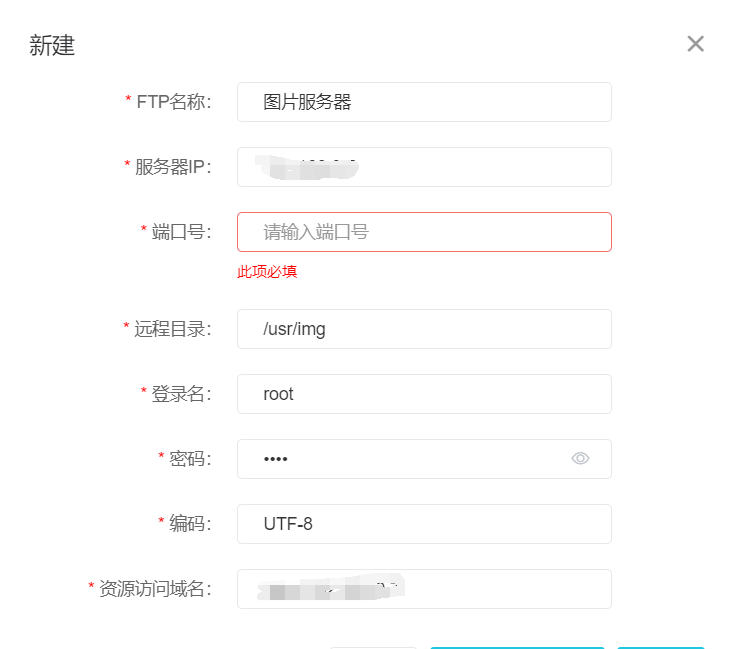Click the 服务器IP field label

click(x=173, y=167)
